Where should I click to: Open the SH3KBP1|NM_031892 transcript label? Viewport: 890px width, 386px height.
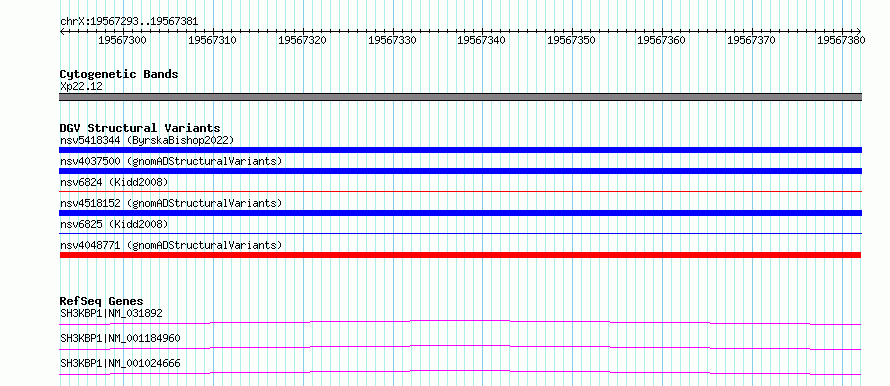pyautogui.click(x=112, y=313)
